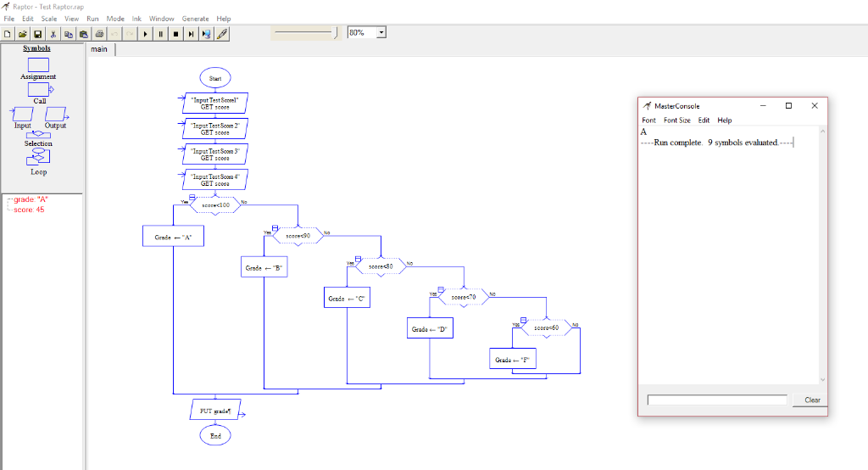
Task: Select the score<70 decision diamond
Action: click(464, 297)
